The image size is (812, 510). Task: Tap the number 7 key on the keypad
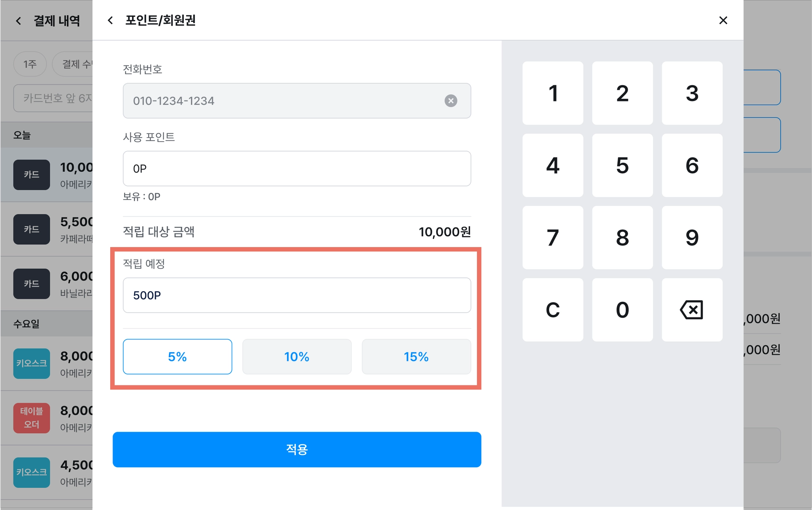click(x=553, y=237)
